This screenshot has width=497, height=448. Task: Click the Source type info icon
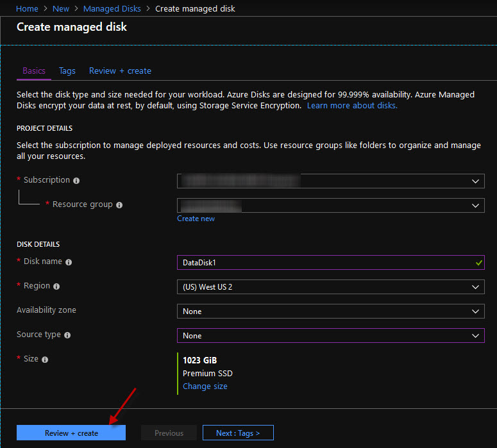[x=67, y=335]
